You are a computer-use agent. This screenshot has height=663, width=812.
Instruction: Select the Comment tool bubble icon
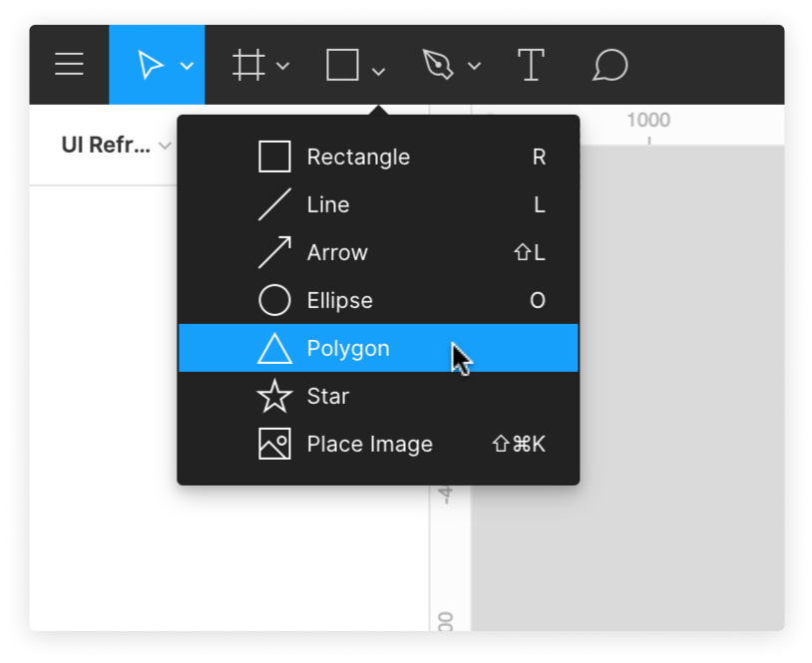pyautogui.click(x=610, y=65)
